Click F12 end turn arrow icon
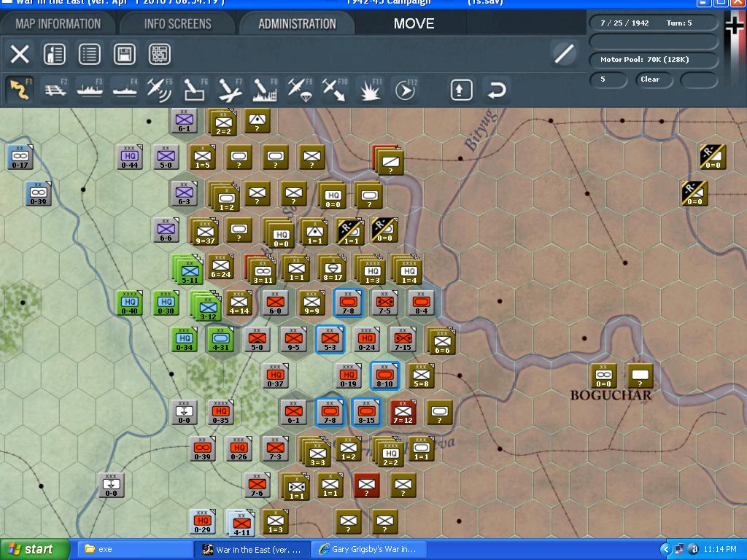Viewport: 747px width, 560px height. point(406,89)
